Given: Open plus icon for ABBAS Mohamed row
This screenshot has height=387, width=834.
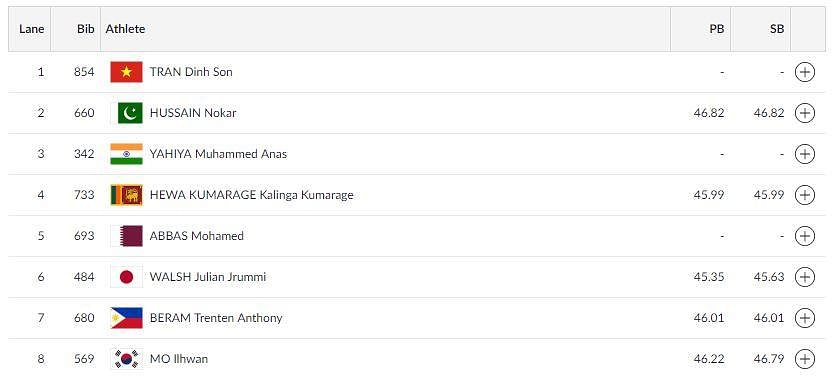Looking at the screenshot, I should [804, 235].
